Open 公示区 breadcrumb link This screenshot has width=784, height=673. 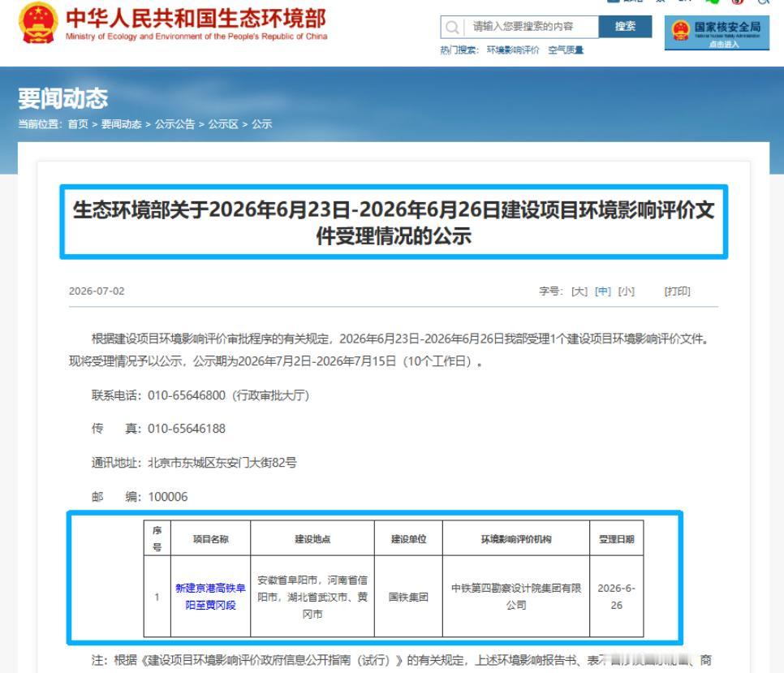point(223,124)
